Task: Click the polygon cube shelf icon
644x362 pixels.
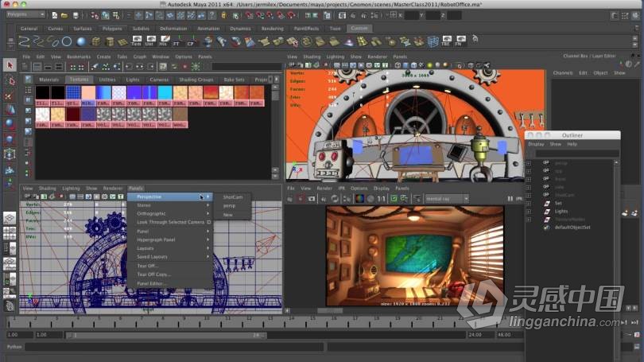Action: [96, 41]
